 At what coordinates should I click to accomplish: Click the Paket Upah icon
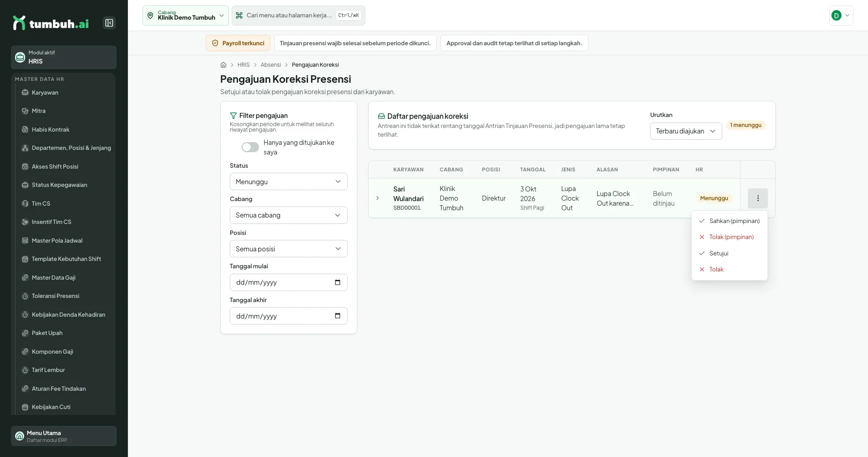(25, 333)
